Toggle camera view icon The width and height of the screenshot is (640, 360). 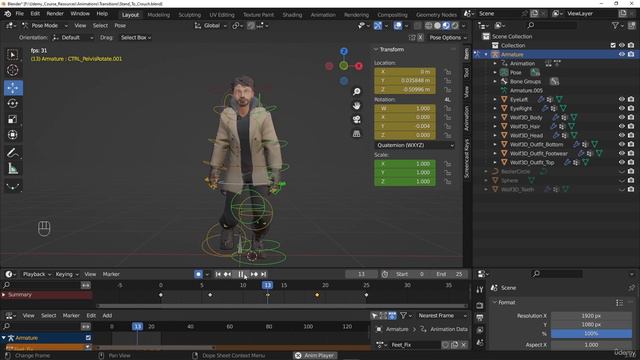click(x=356, y=119)
